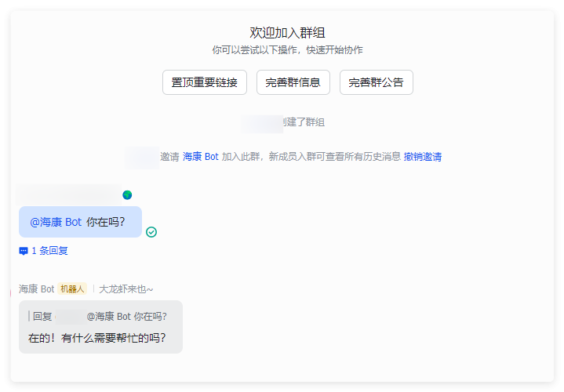Click the blurred creator name before 创建了群组
This screenshot has width=564, height=392.
(261, 122)
